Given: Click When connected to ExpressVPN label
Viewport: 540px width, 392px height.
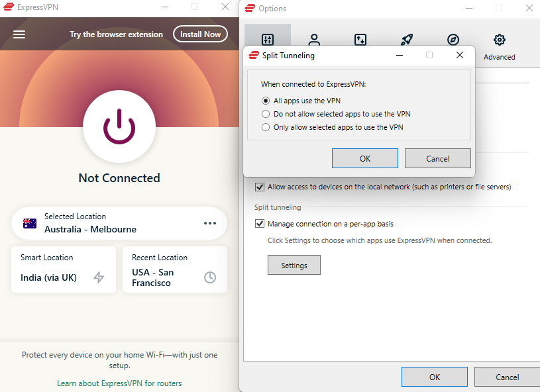Looking at the screenshot, I should [313, 84].
